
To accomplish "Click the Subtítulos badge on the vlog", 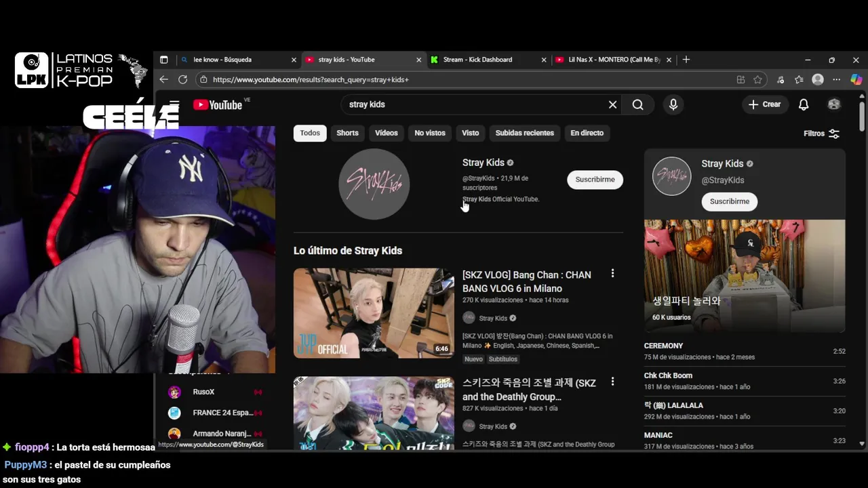I will 503,359.
